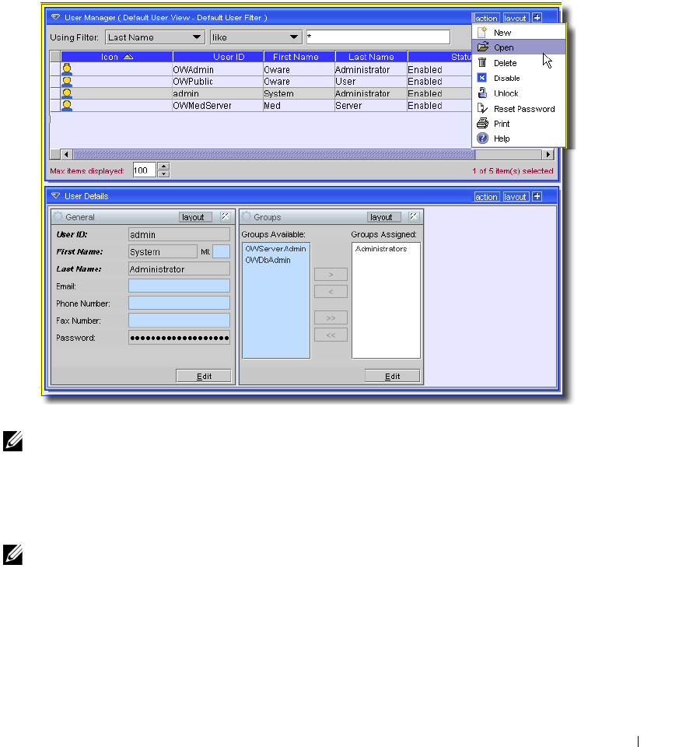Click the General panel gear icon
This screenshot has width=700, height=747.
coord(58,217)
